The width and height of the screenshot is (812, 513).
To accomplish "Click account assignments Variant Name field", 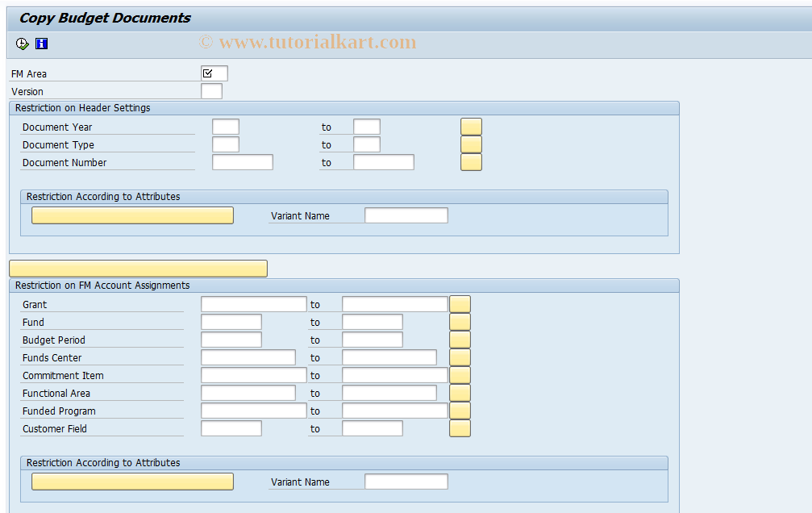I will pos(406,482).
